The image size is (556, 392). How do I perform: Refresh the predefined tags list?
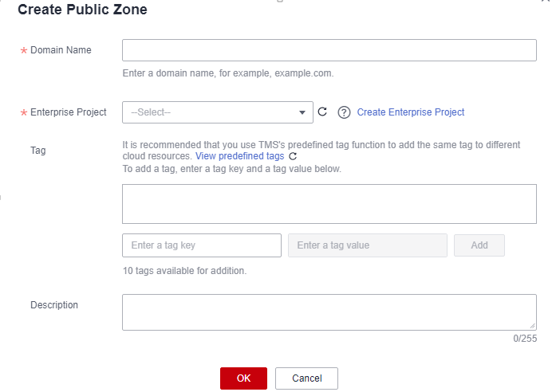293,157
